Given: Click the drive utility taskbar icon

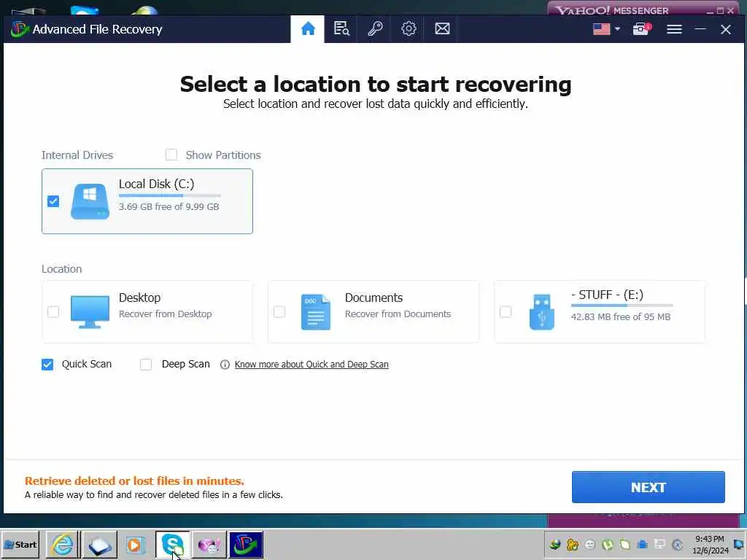Looking at the screenshot, I should [x=99, y=544].
